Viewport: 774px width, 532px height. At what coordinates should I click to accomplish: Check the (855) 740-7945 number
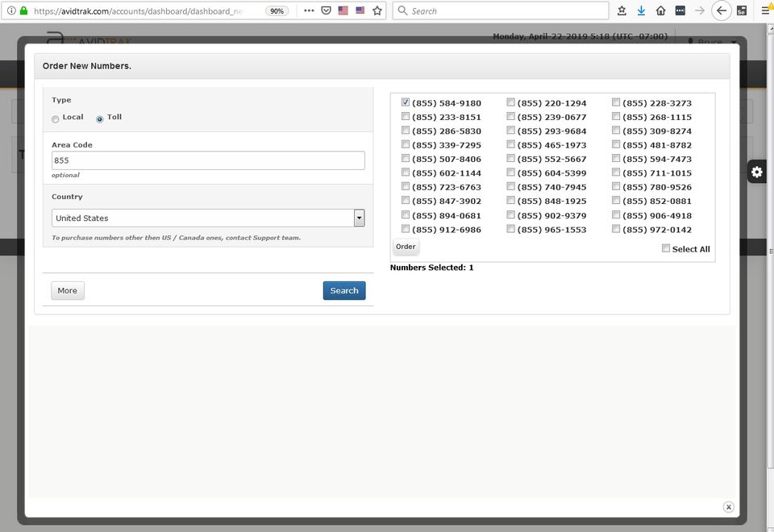pyautogui.click(x=511, y=186)
